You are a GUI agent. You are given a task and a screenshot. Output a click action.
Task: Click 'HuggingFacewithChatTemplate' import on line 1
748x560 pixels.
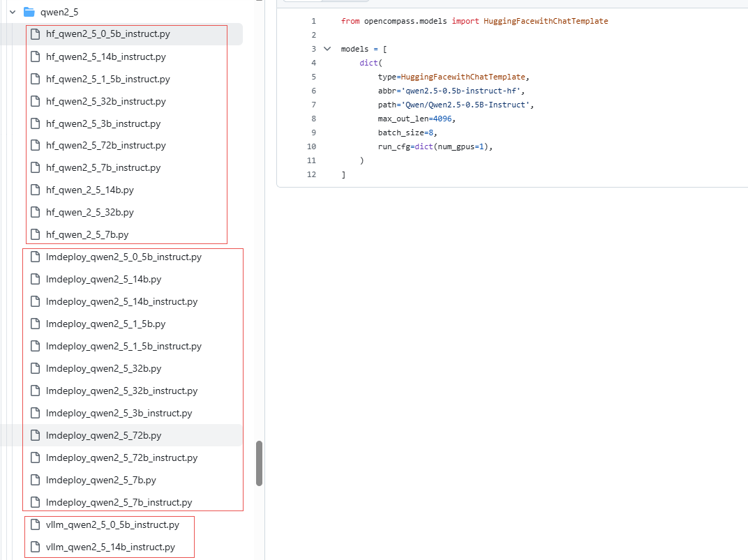546,21
